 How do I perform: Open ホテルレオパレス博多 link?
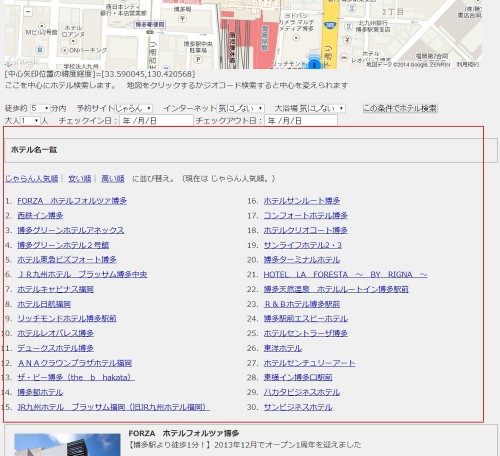(x=55, y=333)
